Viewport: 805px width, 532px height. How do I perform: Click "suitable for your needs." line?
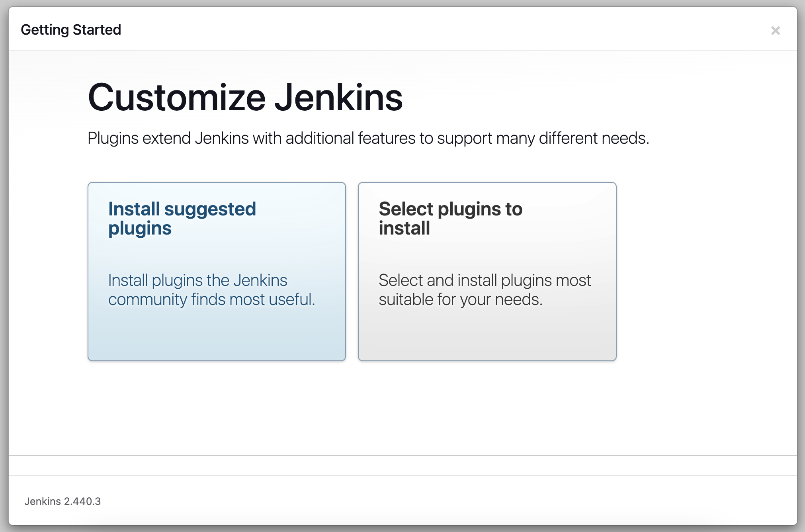click(461, 299)
